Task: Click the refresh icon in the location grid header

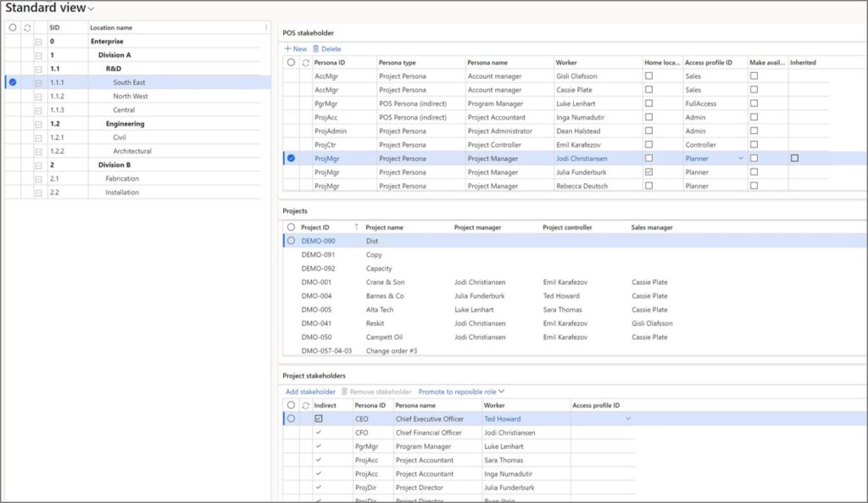Action: (x=27, y=28)
